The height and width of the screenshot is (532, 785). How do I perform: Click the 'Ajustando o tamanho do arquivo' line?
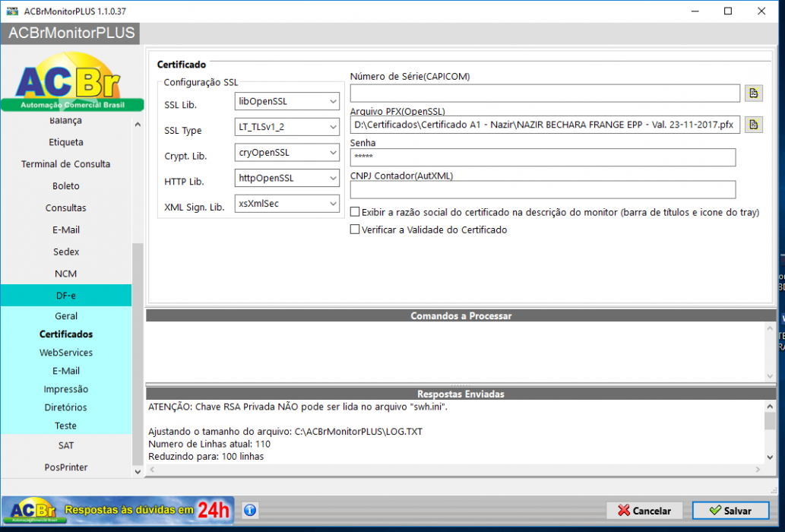[x=286, y=432]
